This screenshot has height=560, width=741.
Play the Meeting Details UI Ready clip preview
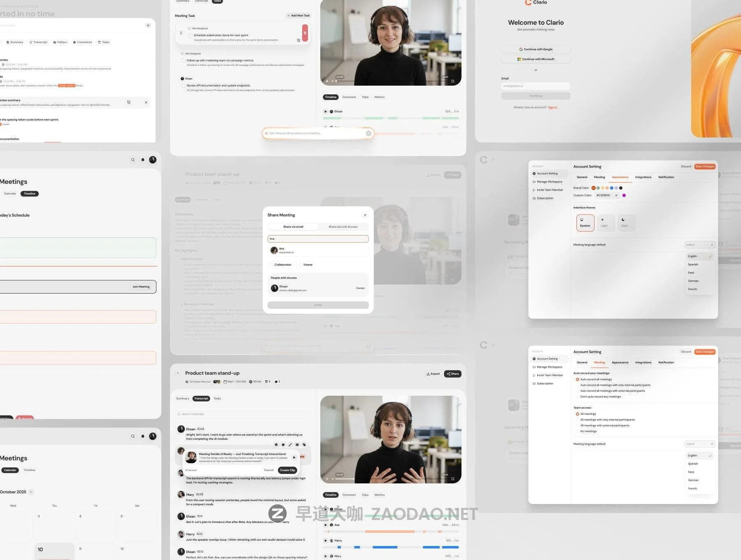coord(294,457)
